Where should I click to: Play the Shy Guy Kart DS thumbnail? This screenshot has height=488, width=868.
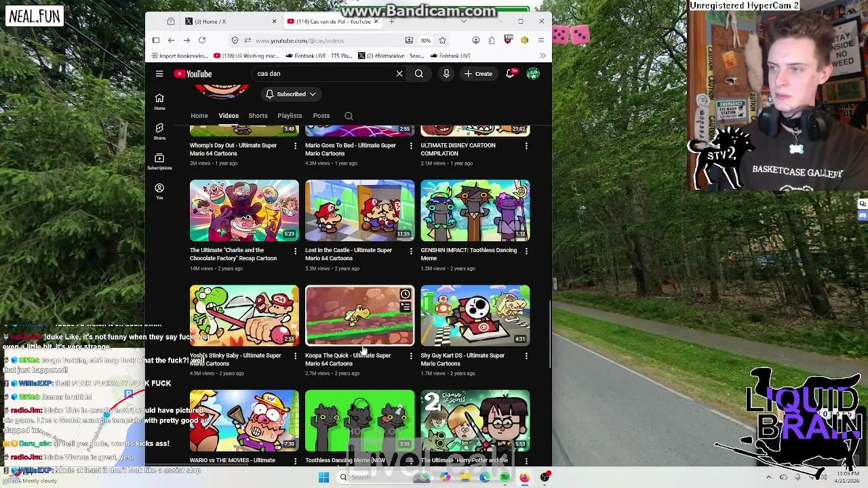pos(475,316)
